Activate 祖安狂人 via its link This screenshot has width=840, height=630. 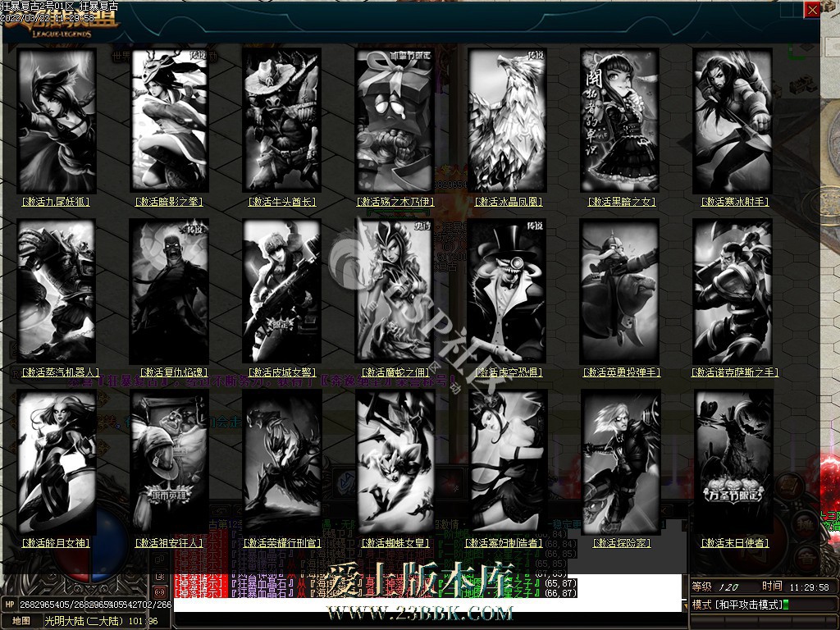pyautogui.click(x=169, y=543)
